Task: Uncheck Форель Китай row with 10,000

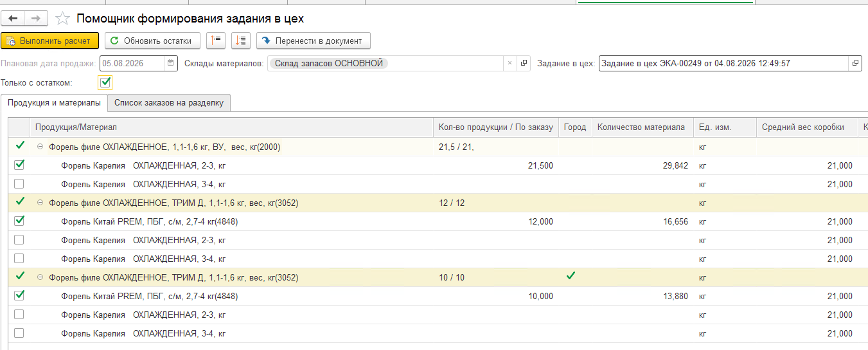Action: [x=19, y=295]
